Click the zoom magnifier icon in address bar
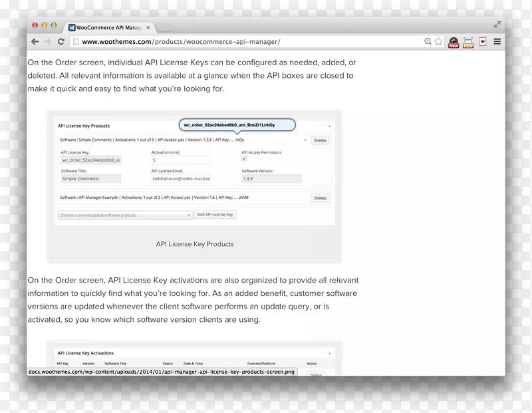 [428, 42]
